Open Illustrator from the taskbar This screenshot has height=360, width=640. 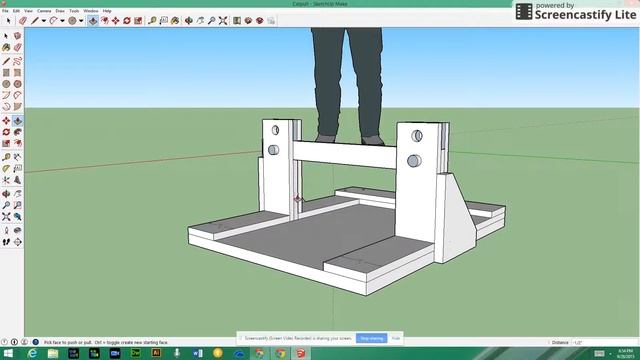coord(156,353)
